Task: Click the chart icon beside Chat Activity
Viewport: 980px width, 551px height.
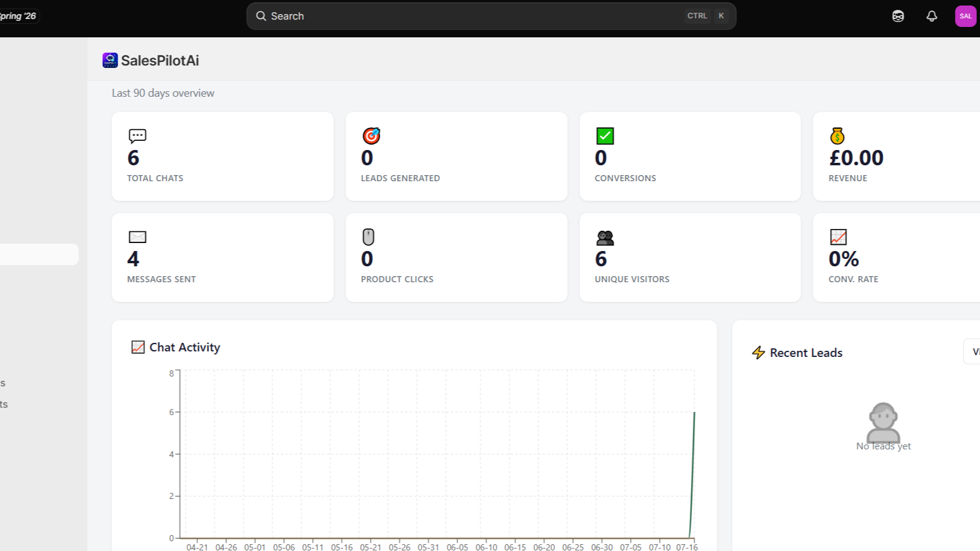Action: click(138, 347)
